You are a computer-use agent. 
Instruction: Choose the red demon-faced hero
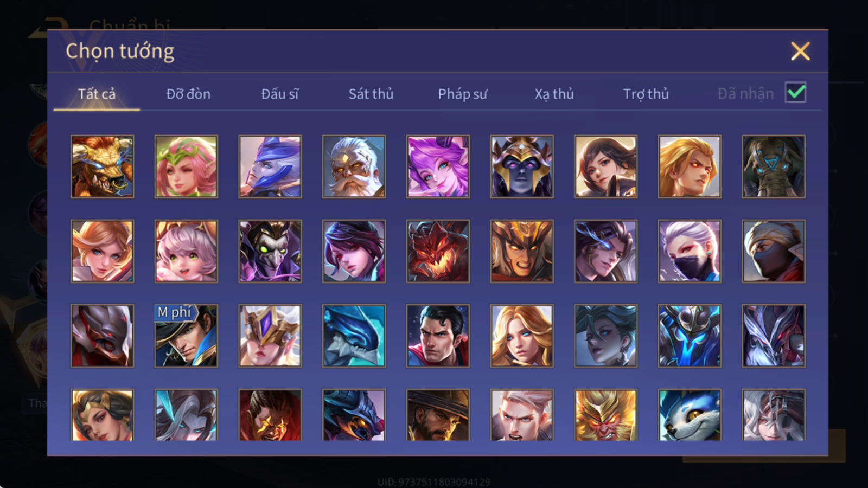438,251
